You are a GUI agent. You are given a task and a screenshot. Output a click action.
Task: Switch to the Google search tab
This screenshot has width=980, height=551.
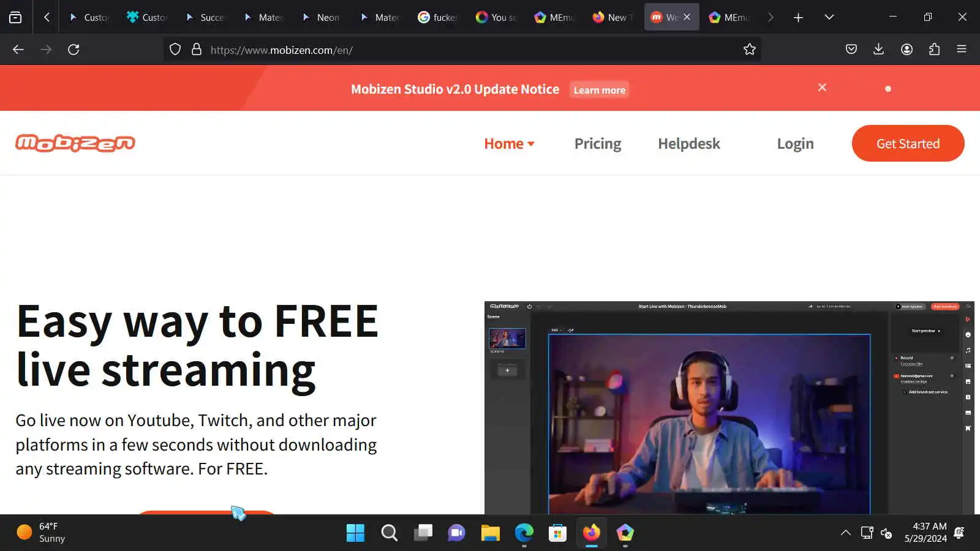438,17
